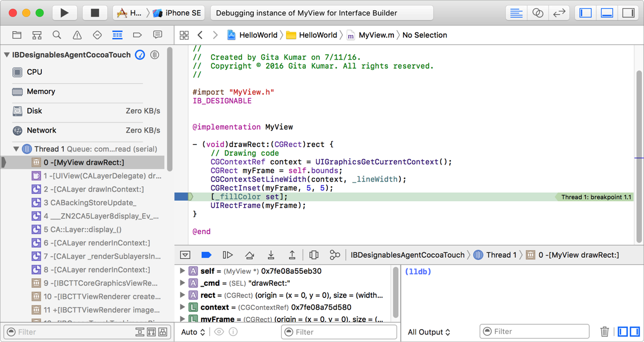Open All Output console dropdown
Viewport: 644px width, 342px height.
(x=429, y=332)
